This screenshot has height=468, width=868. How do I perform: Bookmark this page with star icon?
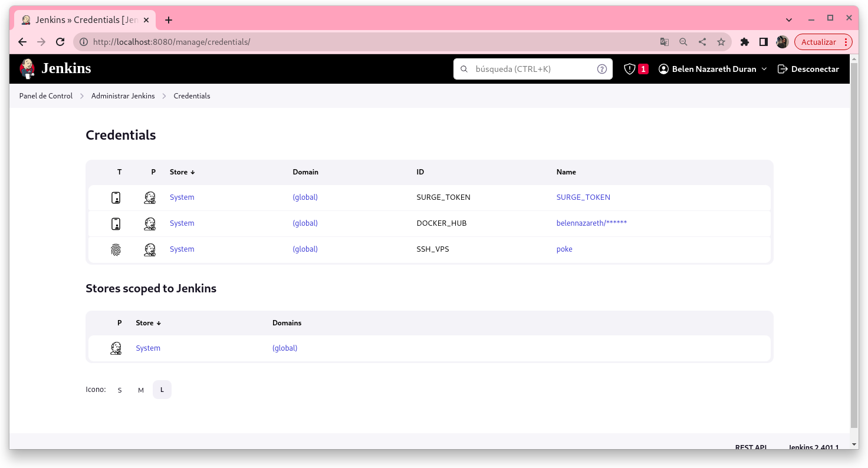[x=721, y=42]
